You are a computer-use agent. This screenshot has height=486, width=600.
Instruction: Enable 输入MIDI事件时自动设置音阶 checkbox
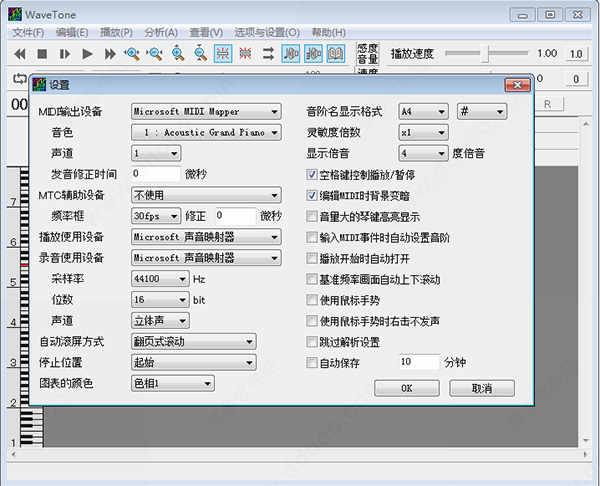pos(311,237)
